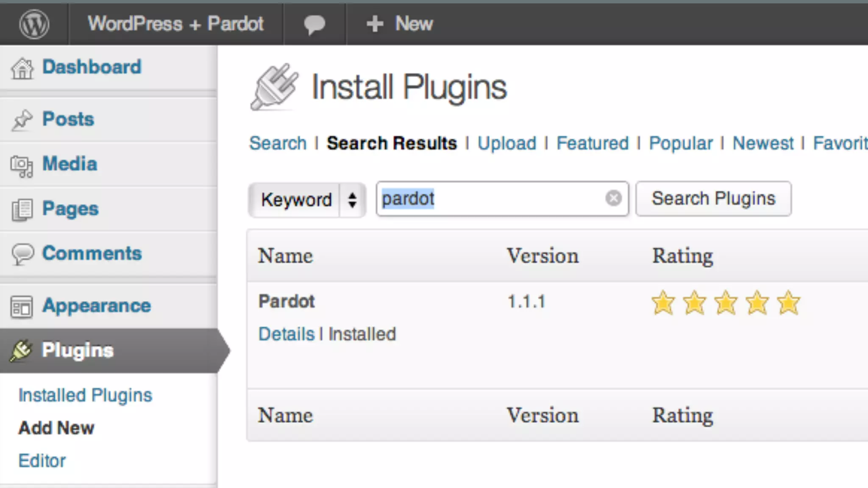Click the Pages sidebar icon
Screen dimensions: 868x488
click(x=22, y=210)
